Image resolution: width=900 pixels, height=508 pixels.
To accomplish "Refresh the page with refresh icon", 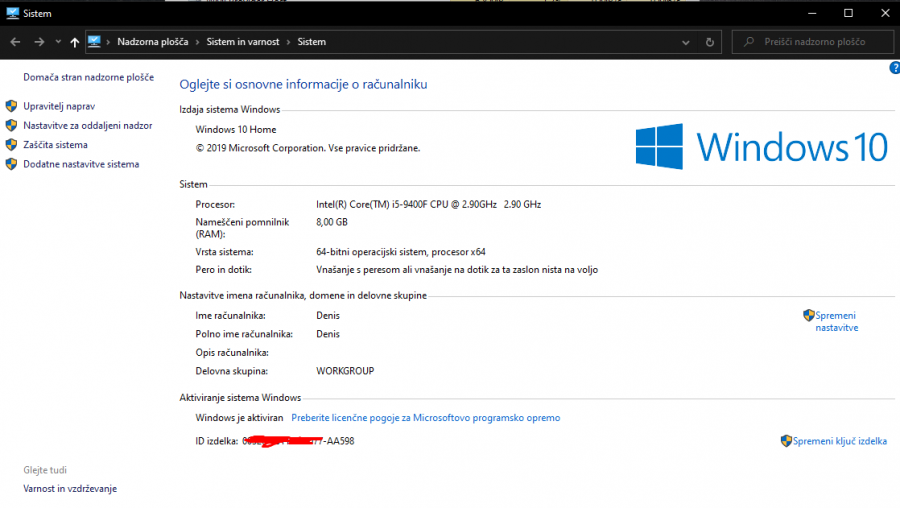I will point(710,42).
